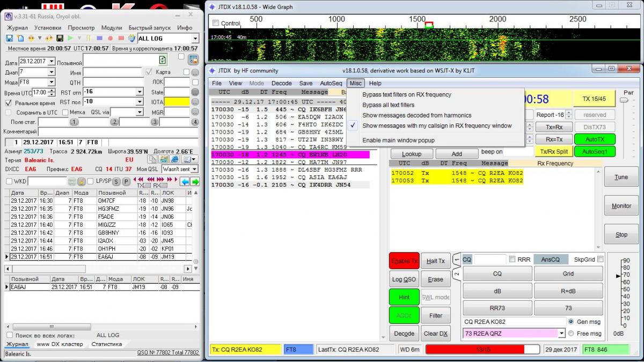Image resolution: width=644 pixels, height=362 pixels.
Task: Enable the SkpGrid checkbox
Action: (601, 260)
